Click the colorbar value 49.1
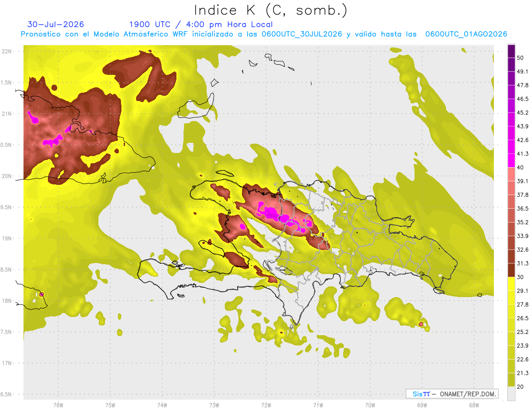The image size is (532, 411). [x=522, y=71]
